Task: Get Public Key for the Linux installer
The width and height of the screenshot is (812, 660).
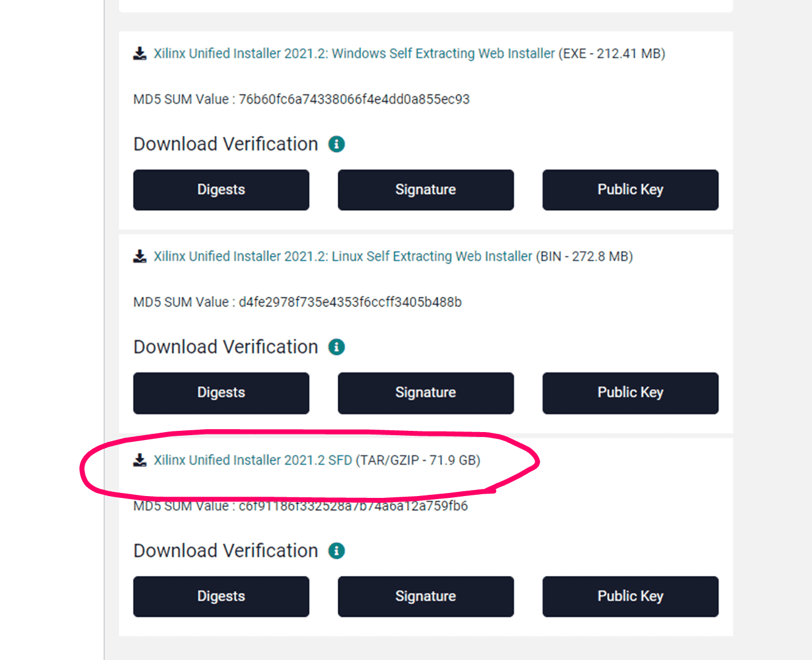Action: (630, 393)
